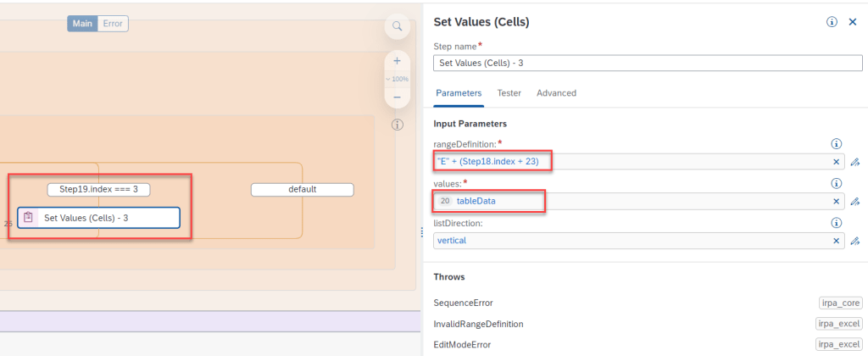Click the default condition branch
868x356 pixels.
(x=302, y=190)
